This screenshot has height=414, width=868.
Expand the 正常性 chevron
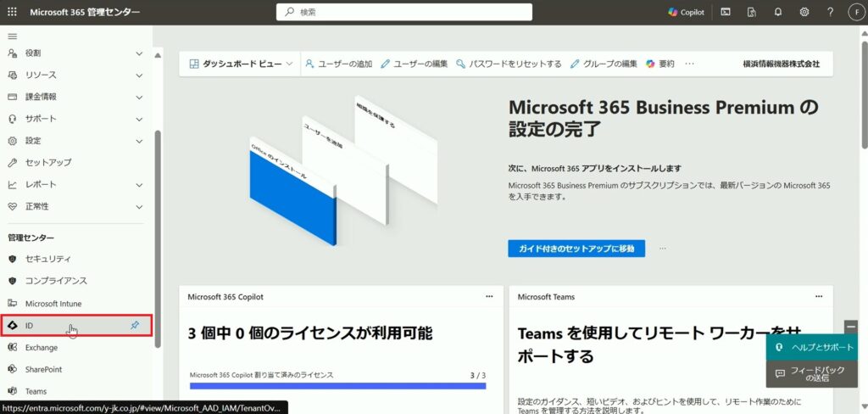click(x=140, y=206)
